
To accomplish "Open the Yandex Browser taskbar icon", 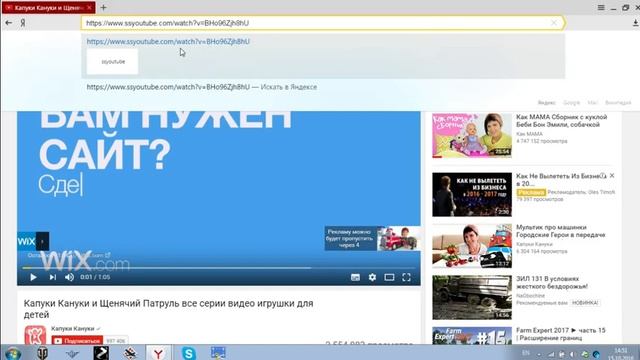I will (158, 353).
